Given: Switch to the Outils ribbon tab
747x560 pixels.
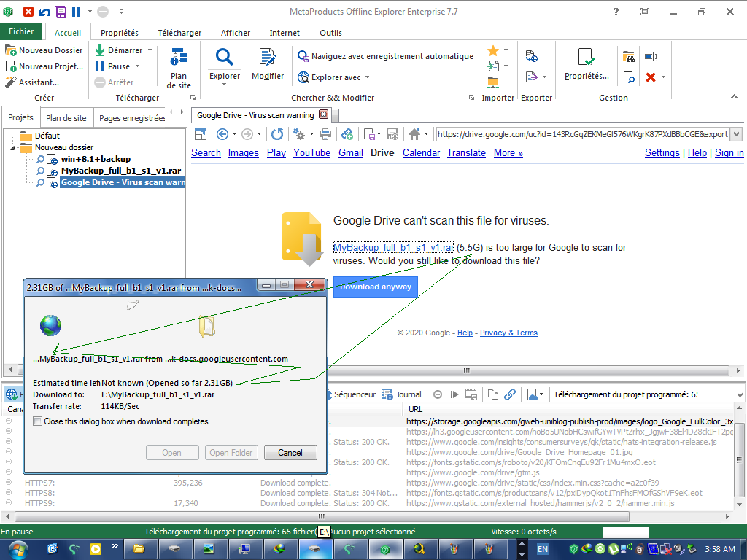Looking at the screenshot, I should click(x=330, y=33).
